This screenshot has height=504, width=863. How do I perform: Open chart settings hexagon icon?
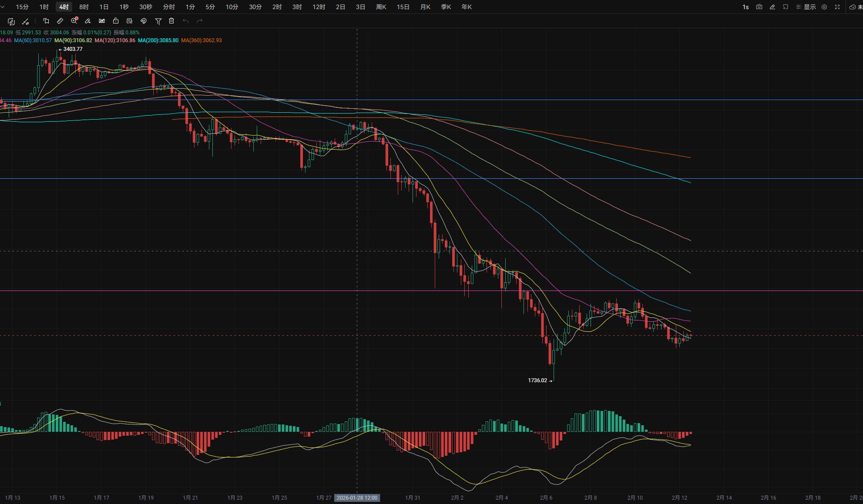tap(824, 7)
